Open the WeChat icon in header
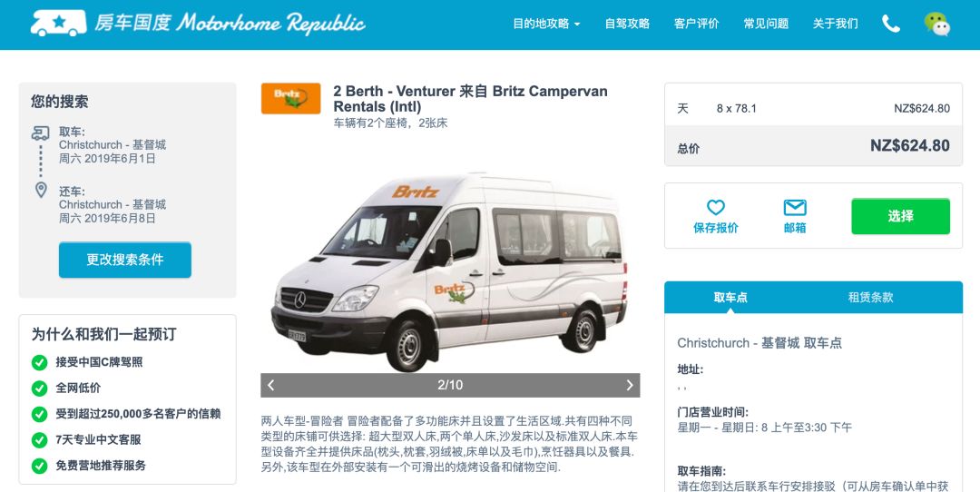 click(x=936, y=24)
